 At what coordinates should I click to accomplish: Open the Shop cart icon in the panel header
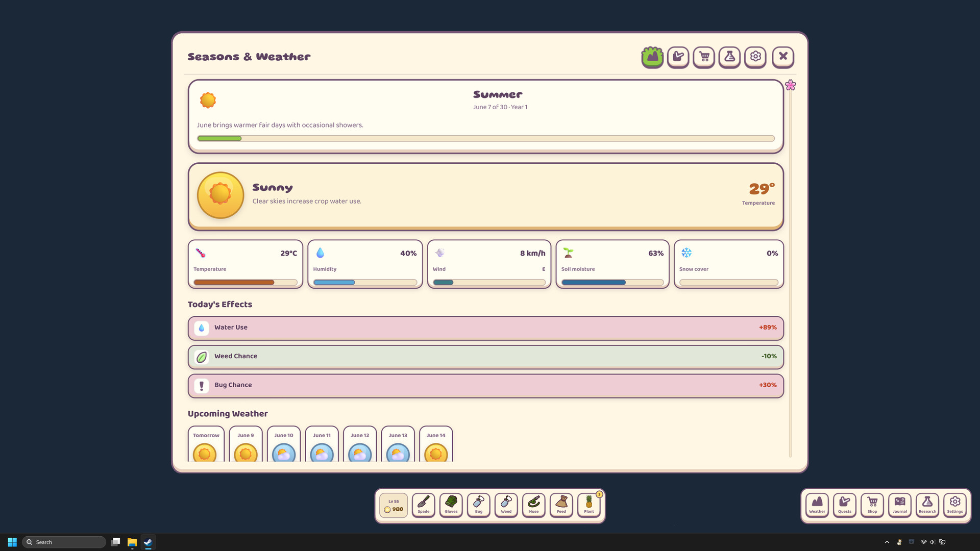(x=704, y=57)
